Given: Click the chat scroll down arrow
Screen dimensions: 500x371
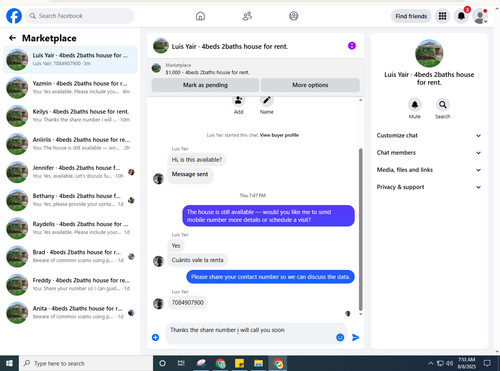Looking at the screenshot, I should click(360, 314).
